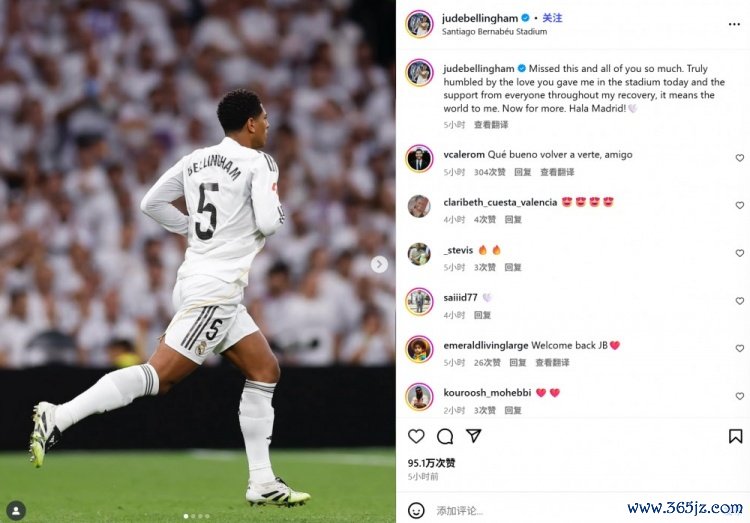Like the post with heart icon
Viewport: 750px width, 523px height.
416,436
